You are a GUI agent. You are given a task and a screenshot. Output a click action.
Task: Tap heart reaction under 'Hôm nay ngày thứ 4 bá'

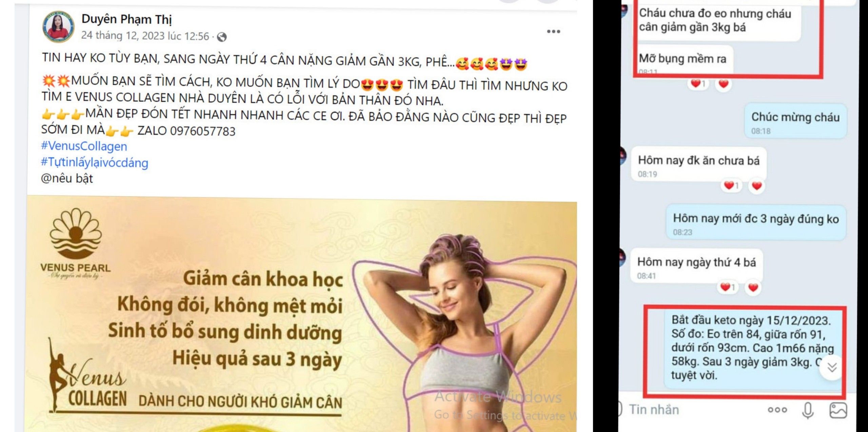(x=753, y=287)
